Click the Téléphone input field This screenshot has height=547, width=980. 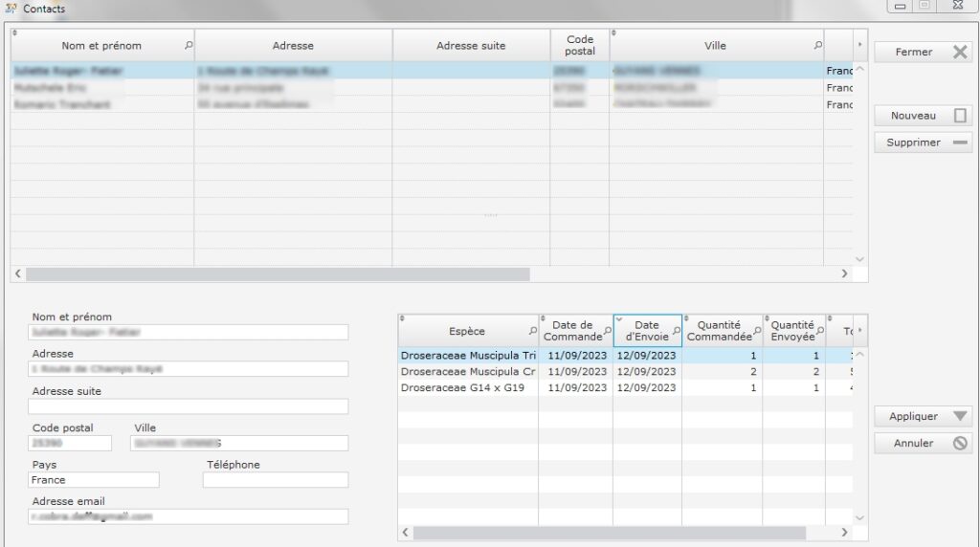[x=276, y=480]
